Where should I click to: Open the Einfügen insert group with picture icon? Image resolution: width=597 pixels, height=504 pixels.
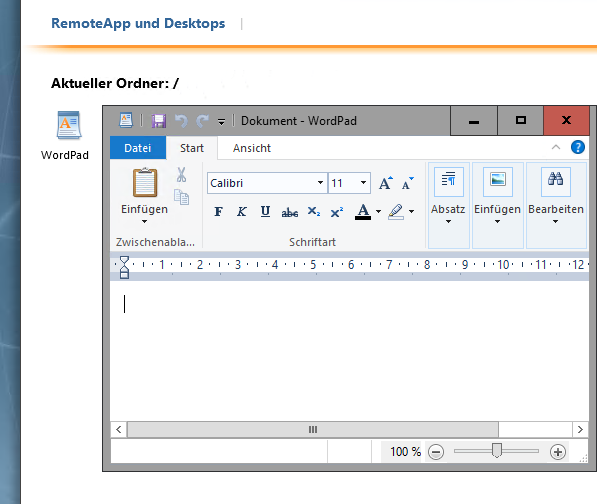coord(497,206)
